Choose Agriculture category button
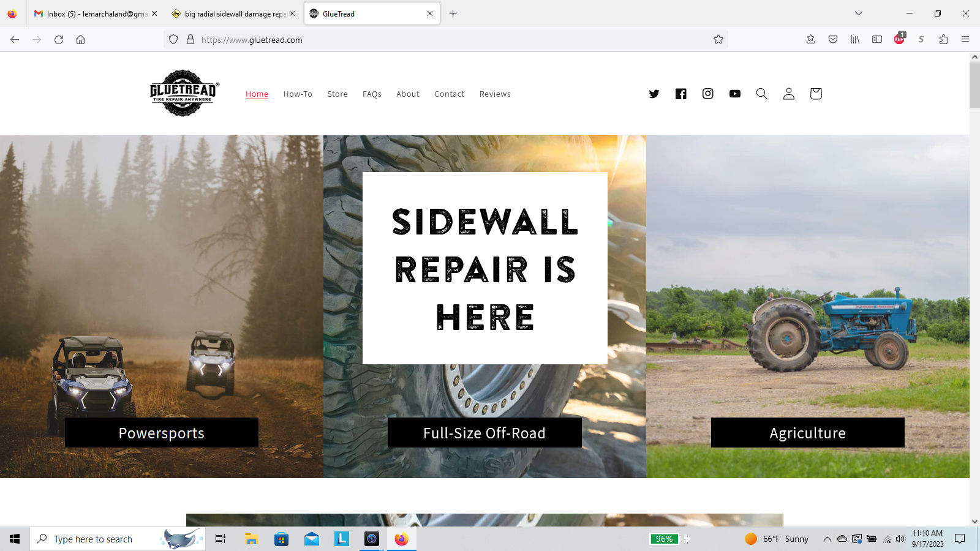Viewport: 980px width, 551px height. point(808,433)
